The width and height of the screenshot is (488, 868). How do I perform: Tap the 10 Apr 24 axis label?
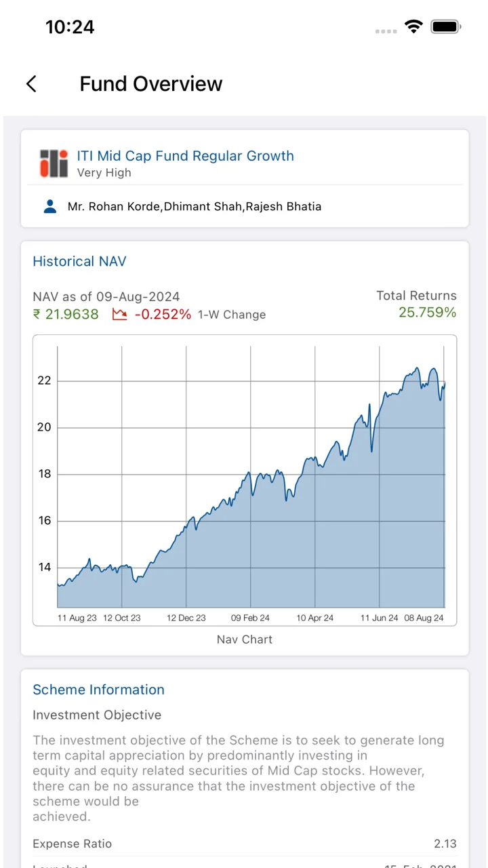coord(315,618)
